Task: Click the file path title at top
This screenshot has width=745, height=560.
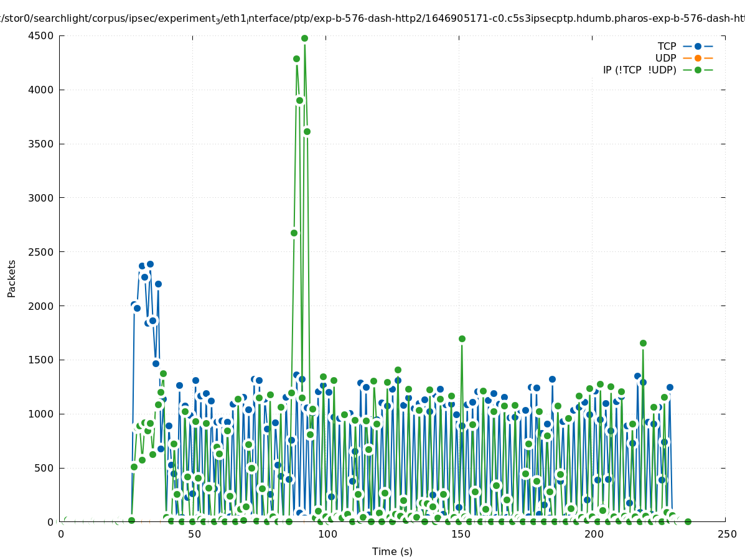Action: pos(372,19)
